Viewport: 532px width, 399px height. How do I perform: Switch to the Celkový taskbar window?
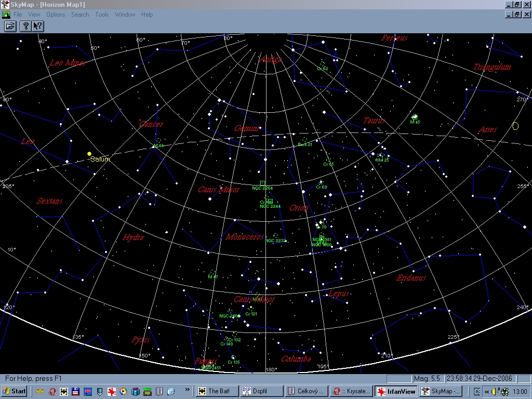click(307, 392)
